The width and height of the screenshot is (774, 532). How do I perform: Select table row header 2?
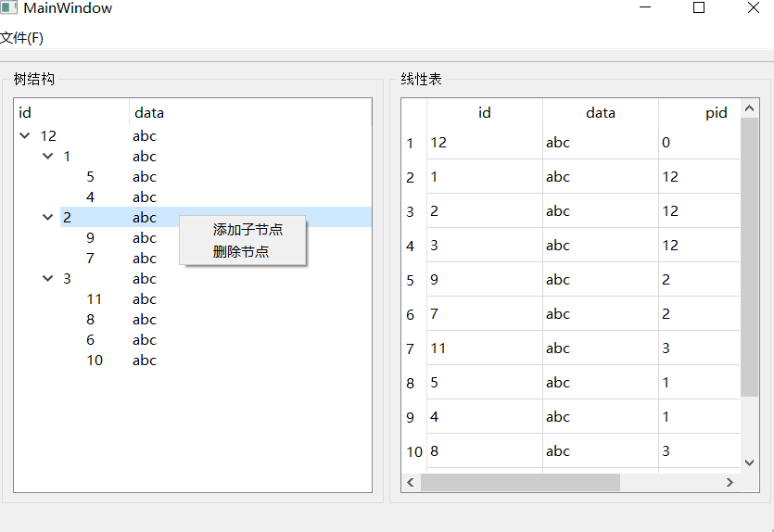coord(414,177)
